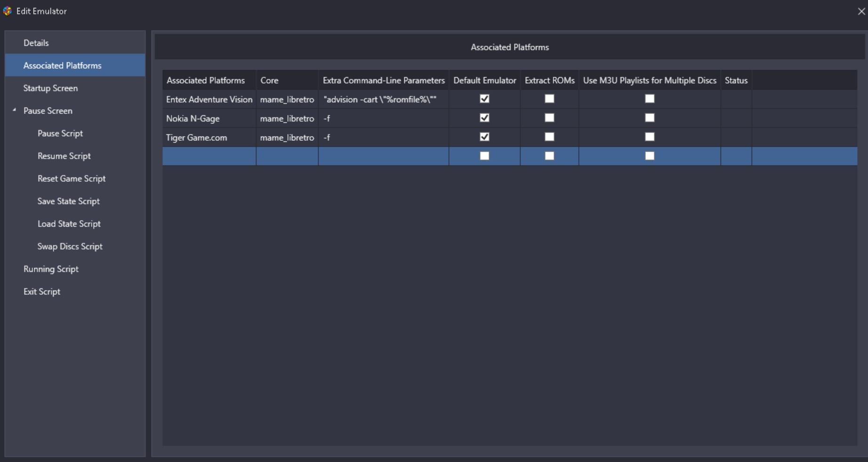This screenshot has width=868, height=462.
Task: Uncheck Default Emulator for Entex Adventure Vision
Action: [484, 99]
